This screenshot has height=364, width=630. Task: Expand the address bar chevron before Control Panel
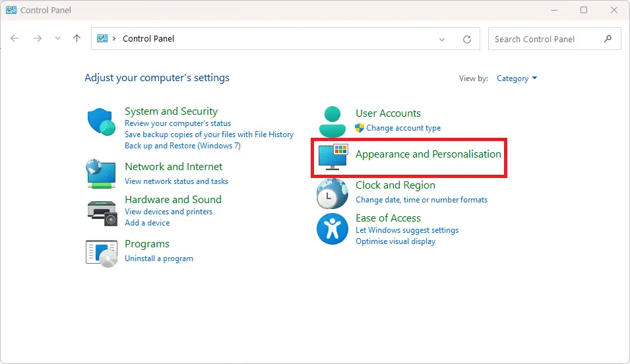pos(114,38)
